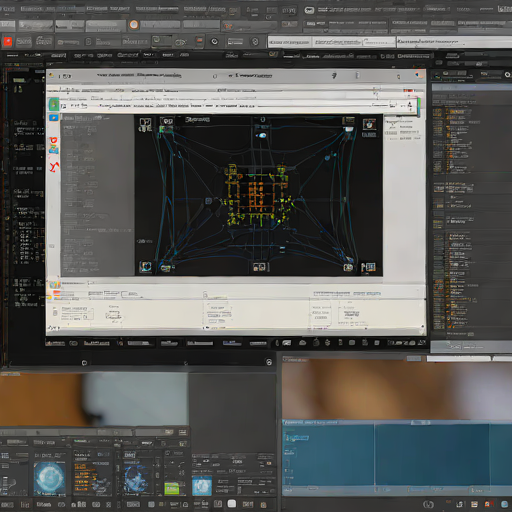Click the viewport's top-left corner icon
The image size is (512, 512).
pyautogui.click(x=145, y=124)
